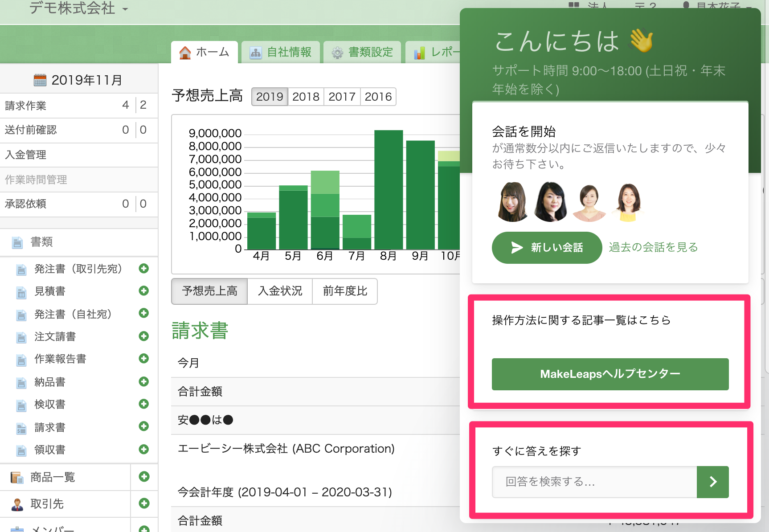Open the 過去の会話を見る link

(x=653, y=247)
